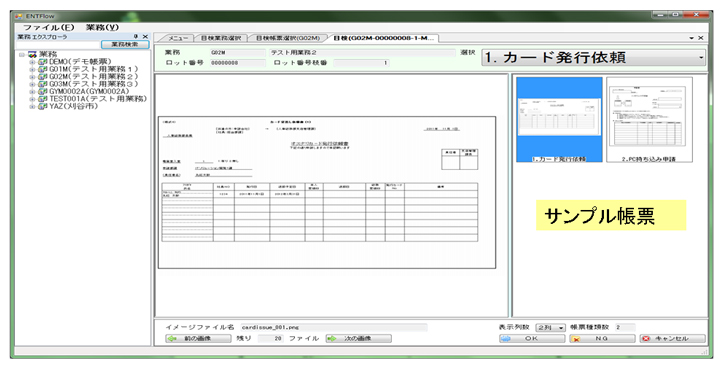
Task: Click the X icon on NG button
Action: (576, 339)
